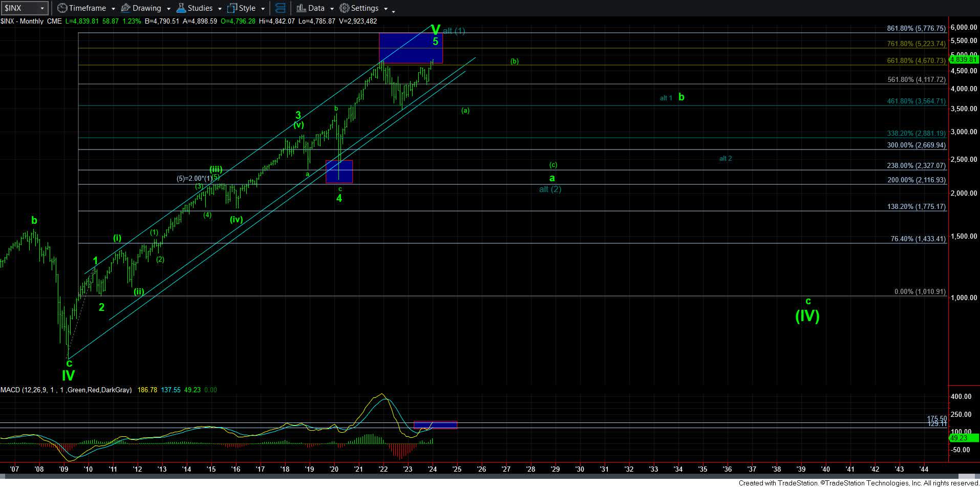
Task: Click the Timeframe clock icon
Action: 62,8
